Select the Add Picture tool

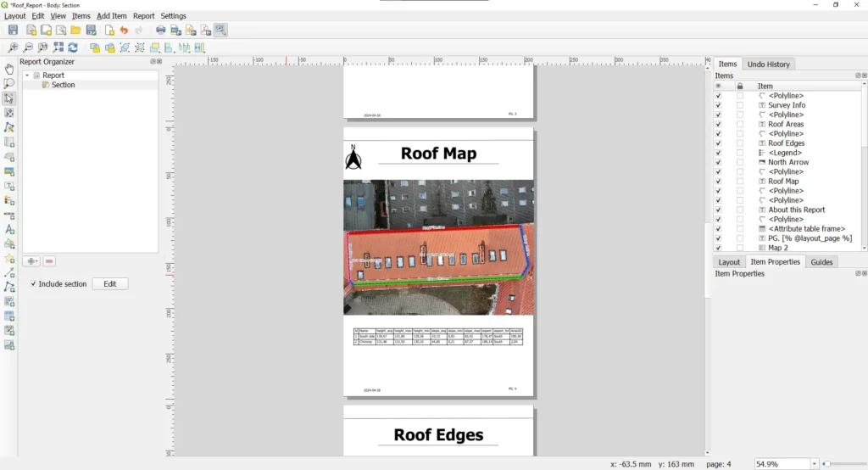tap(8, 171)
